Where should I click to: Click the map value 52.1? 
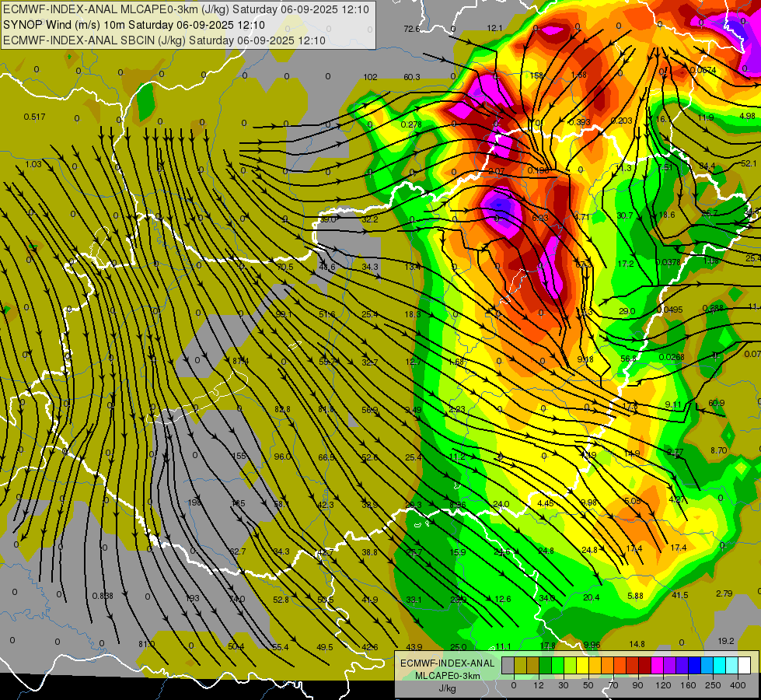pos(749,163)
